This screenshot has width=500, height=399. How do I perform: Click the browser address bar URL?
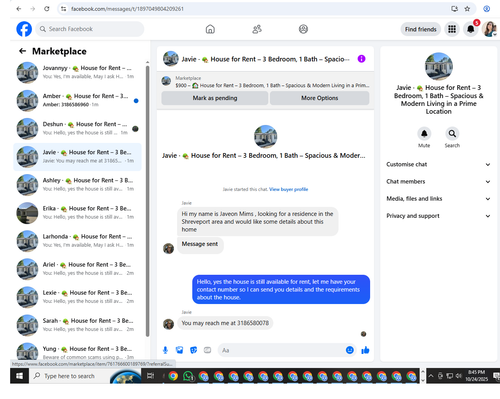click(x=127, y=9)
